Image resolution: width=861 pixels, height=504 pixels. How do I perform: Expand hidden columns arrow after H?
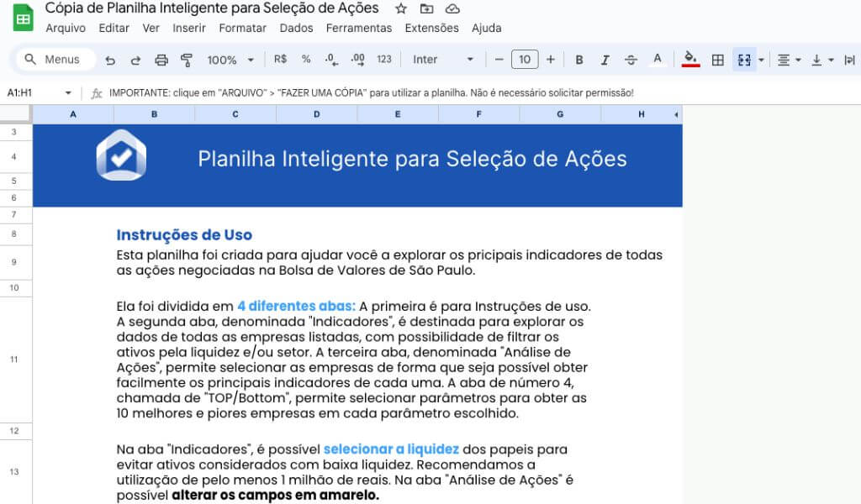click(x=677, y=114)
